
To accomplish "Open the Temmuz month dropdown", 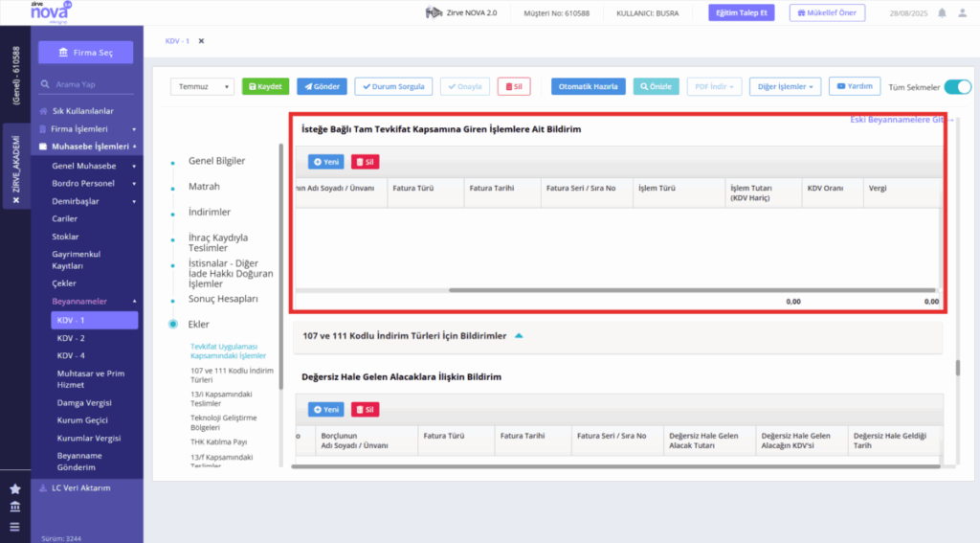I will click(x=202, y=86).
